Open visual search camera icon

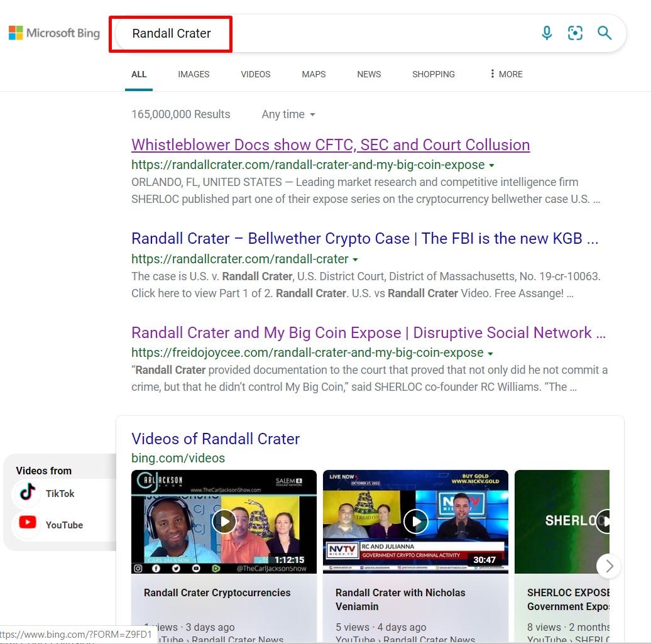(x=575, y=33)
